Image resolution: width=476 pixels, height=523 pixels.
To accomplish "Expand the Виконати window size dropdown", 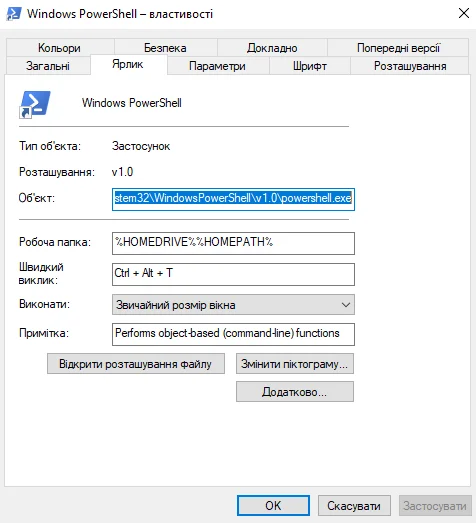I will pos(233,305).
